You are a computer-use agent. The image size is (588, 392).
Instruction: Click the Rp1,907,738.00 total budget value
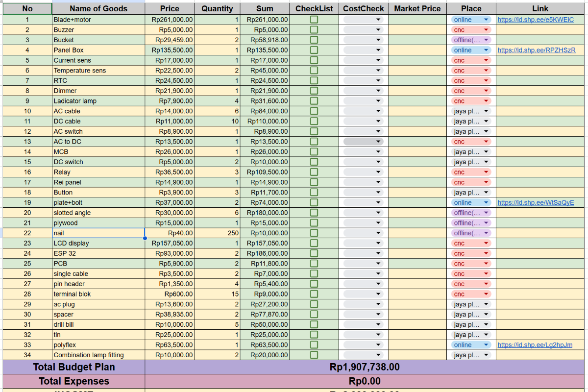[x=365, y=367]
